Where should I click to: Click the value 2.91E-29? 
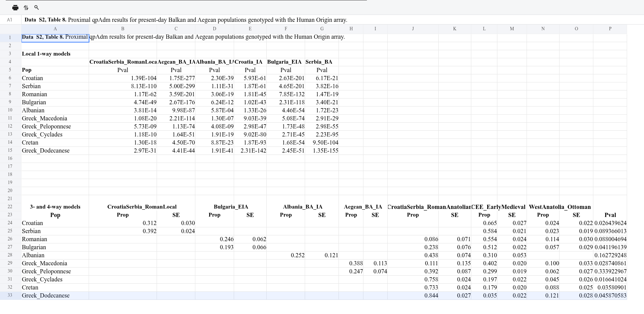pos(327,118)
